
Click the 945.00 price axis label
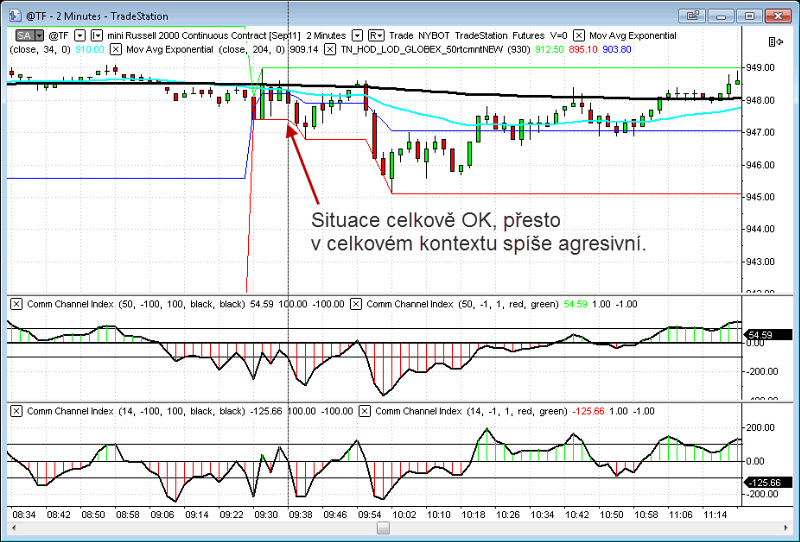[x=760, y=196]
